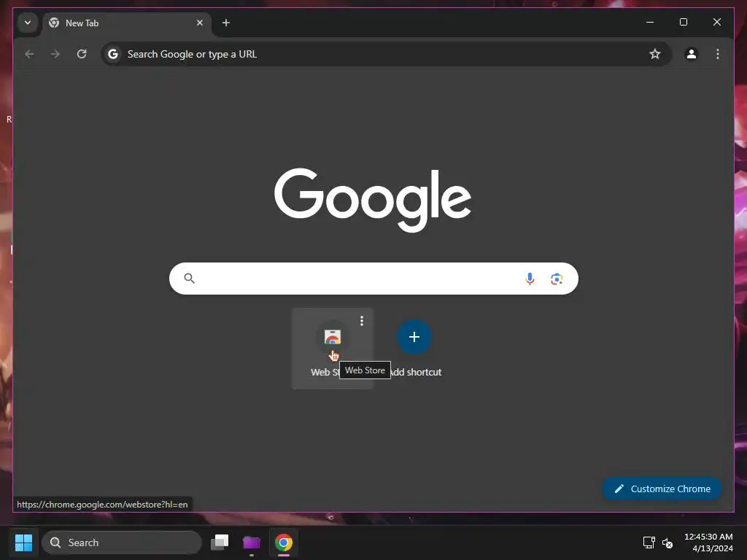
Task: Click the Chrome taskbar icon
Action: 284,542
